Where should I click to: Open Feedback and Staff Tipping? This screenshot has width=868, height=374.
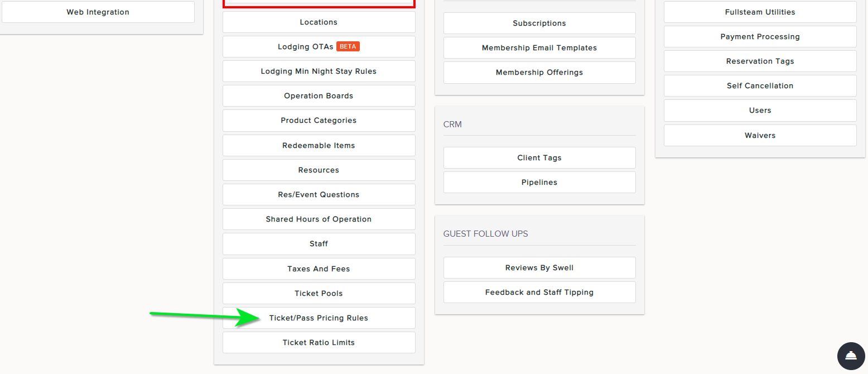pyautogui.click(x=539, y=292)
